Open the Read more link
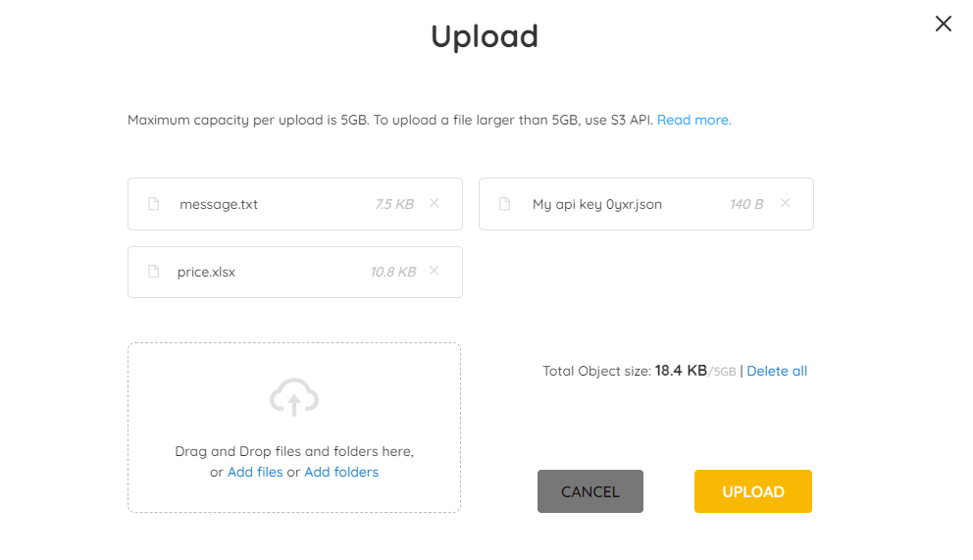This screenshot has height=560, width=973. click(x=693, y=120)
